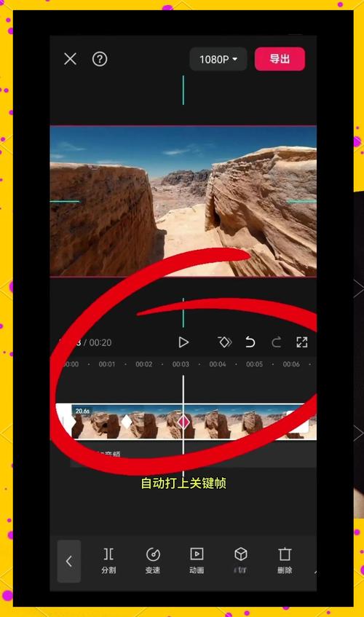Tap the red 导出 export button
The width and height of the screenshot is (364, 617).
[280, 59]
